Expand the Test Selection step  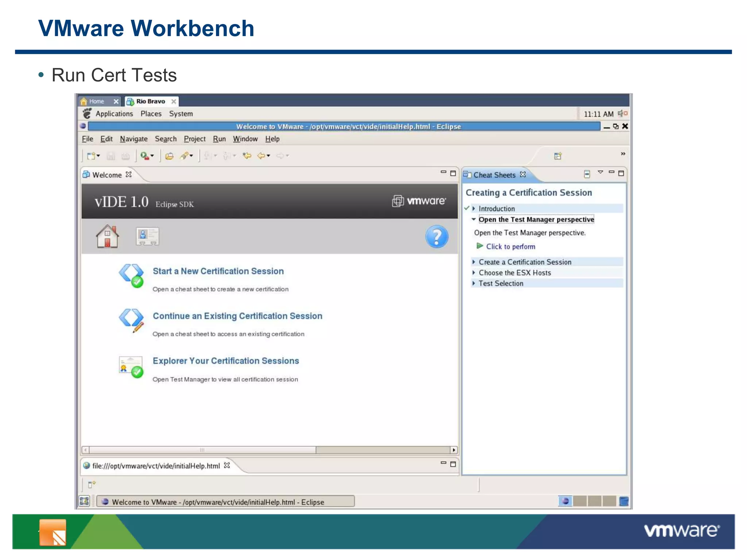coord(473,283)
